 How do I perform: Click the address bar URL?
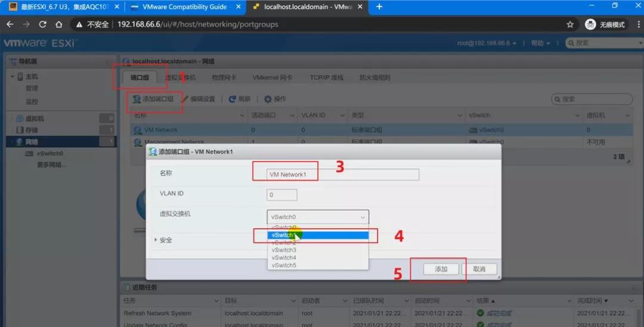[x=197, y=24]
